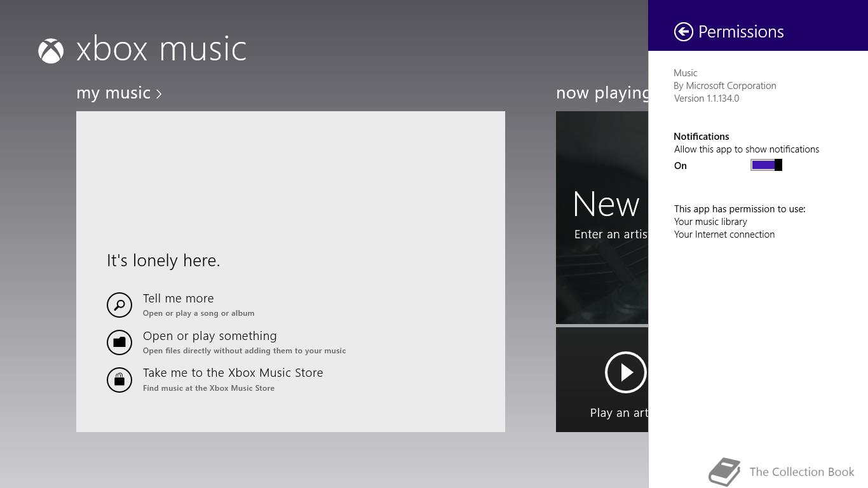This screenshot has width=868, height=488.
Task: Click the Xbox logo icon
Action: point(51,51)
